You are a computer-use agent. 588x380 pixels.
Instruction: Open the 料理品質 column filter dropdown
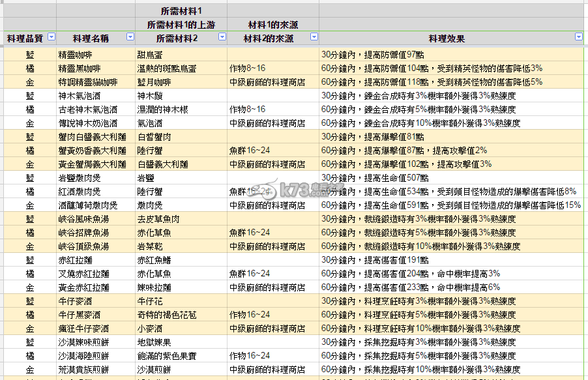(51, 38)
